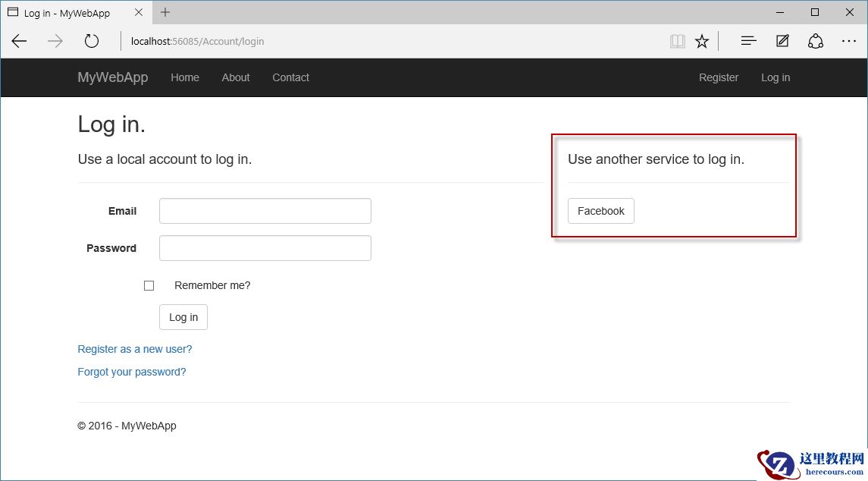Open the More actions ellipsis menu
The height and width of the screenshot is (481, 868).
tap(849, 41)
